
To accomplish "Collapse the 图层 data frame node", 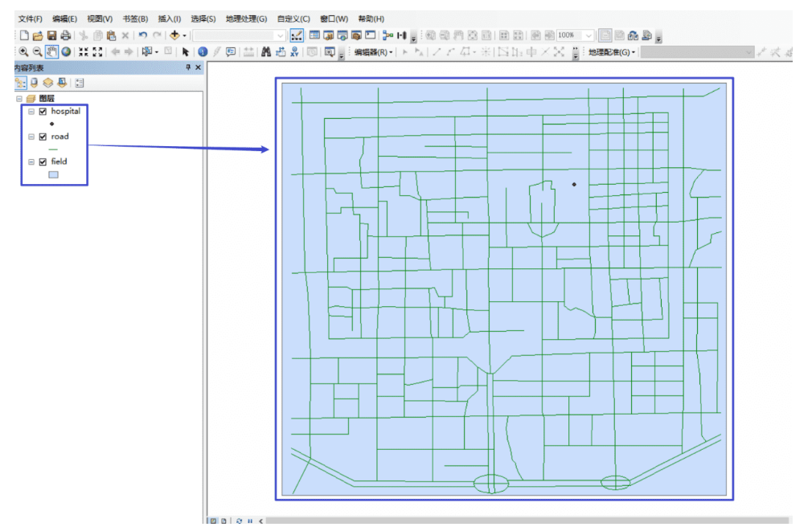I will coord(19,98).
